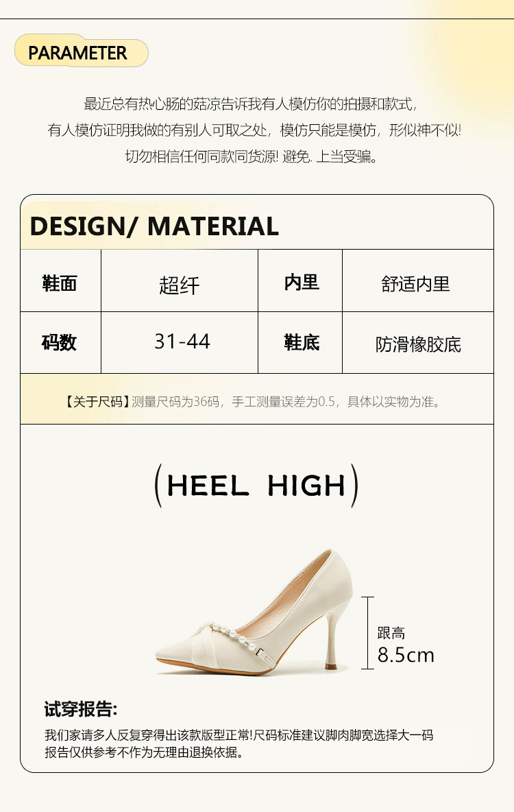Click the 关于尺码 size note
514x812 pixels.
coord(254,401)
